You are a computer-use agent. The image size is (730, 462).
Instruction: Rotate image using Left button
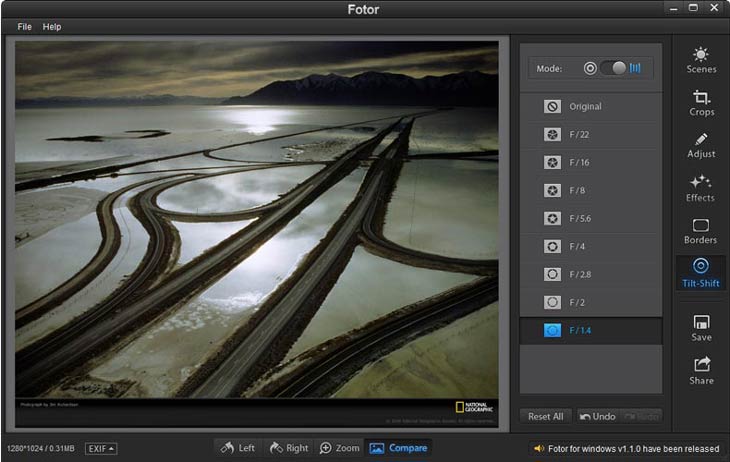(238, 448)
